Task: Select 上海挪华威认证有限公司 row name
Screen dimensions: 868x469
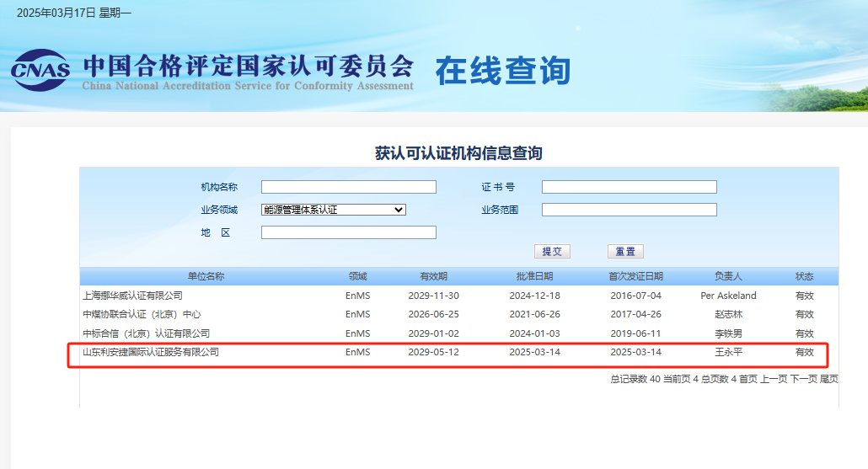Action: (x=132, y=296)
